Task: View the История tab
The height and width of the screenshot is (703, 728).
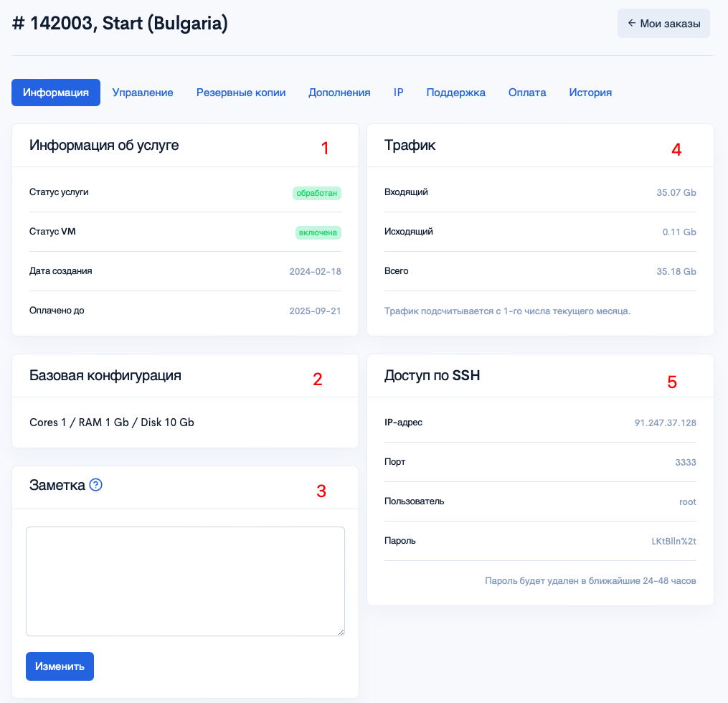Action: [590, 93]
